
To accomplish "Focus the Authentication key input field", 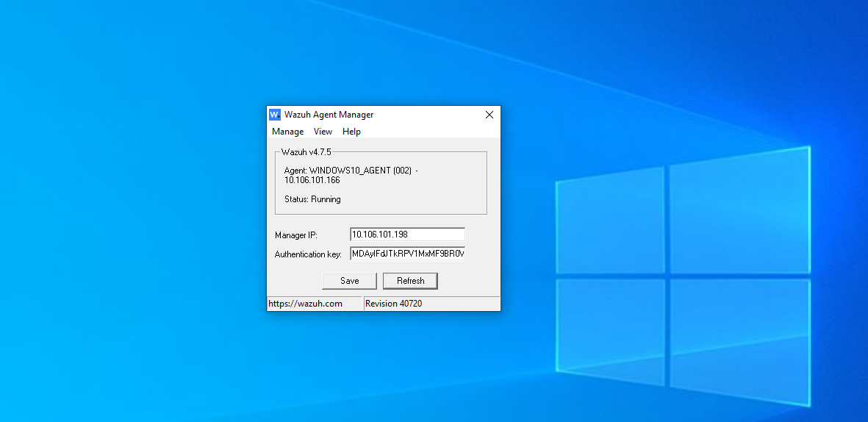I will [x=407, y=254].
